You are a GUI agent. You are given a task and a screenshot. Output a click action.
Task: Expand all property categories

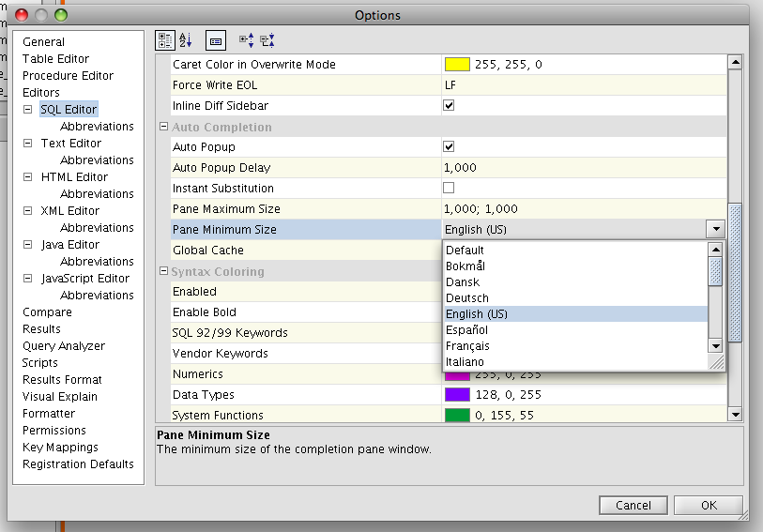(x=246, y=40)
